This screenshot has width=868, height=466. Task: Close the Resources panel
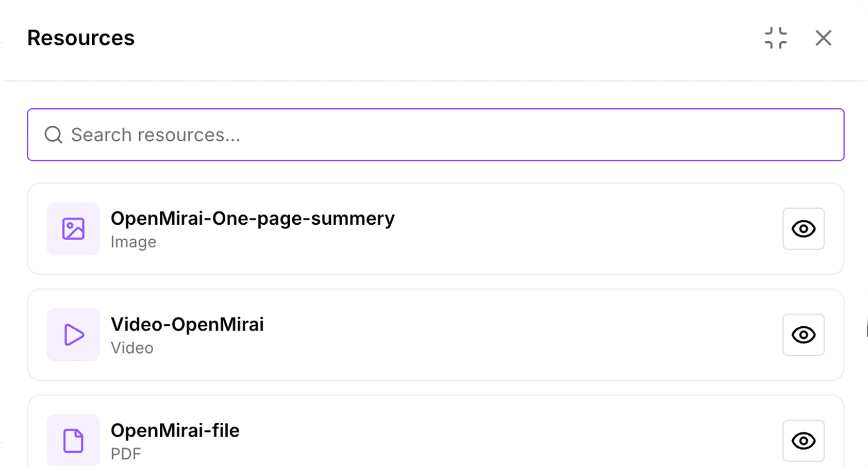pyautogui.click(x=823, y=38)
